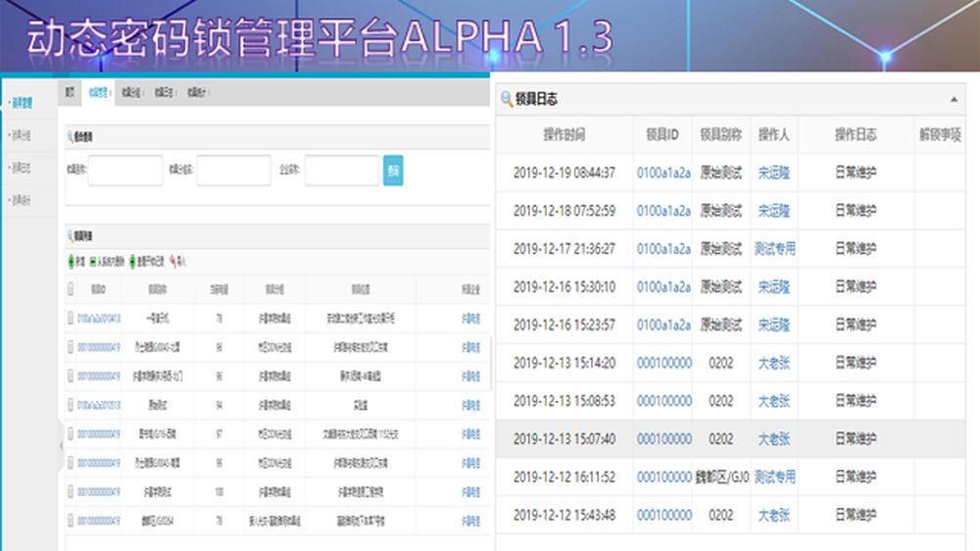Collapse the 锁具日志 panel with the triangle arrow
This screenshot has height=551, width=980.
click(x=954, y=100)
